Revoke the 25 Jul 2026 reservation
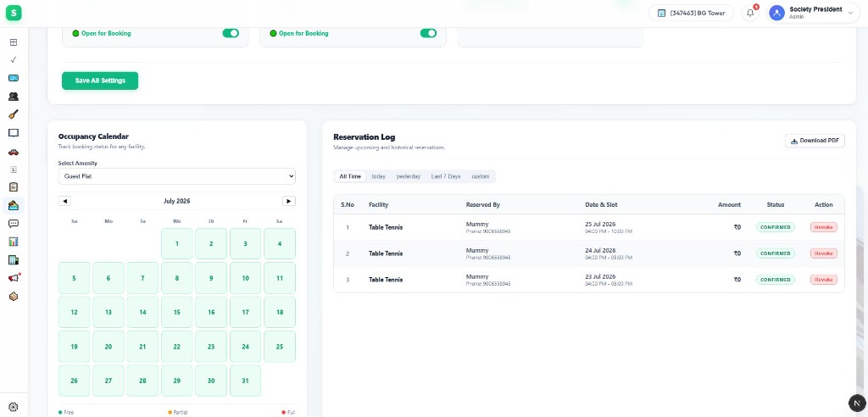 [x=824, y=227]
